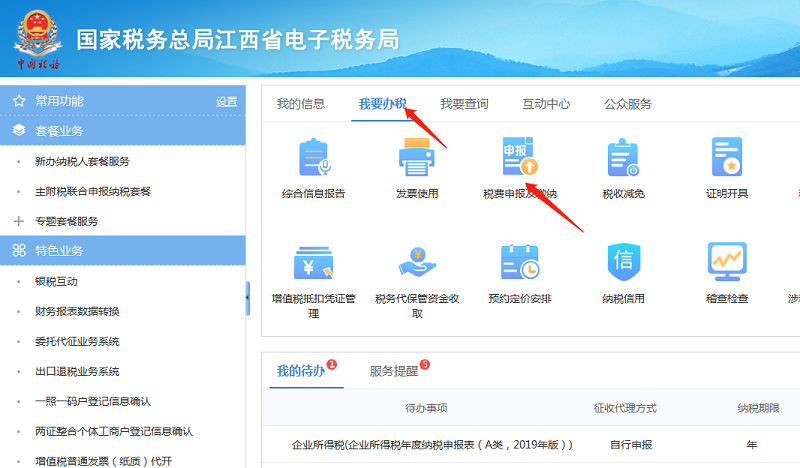Select the 我的待办 tab

(x=301, y=371)
